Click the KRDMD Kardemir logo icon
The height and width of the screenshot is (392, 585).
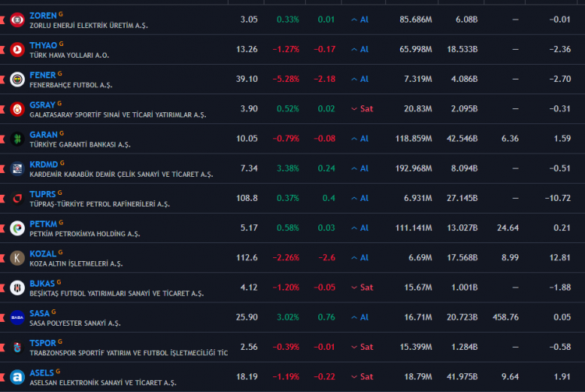point(17,169)
